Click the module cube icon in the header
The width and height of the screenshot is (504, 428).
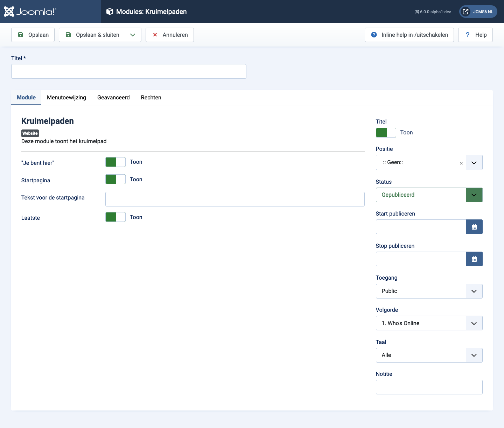(110, 11)
